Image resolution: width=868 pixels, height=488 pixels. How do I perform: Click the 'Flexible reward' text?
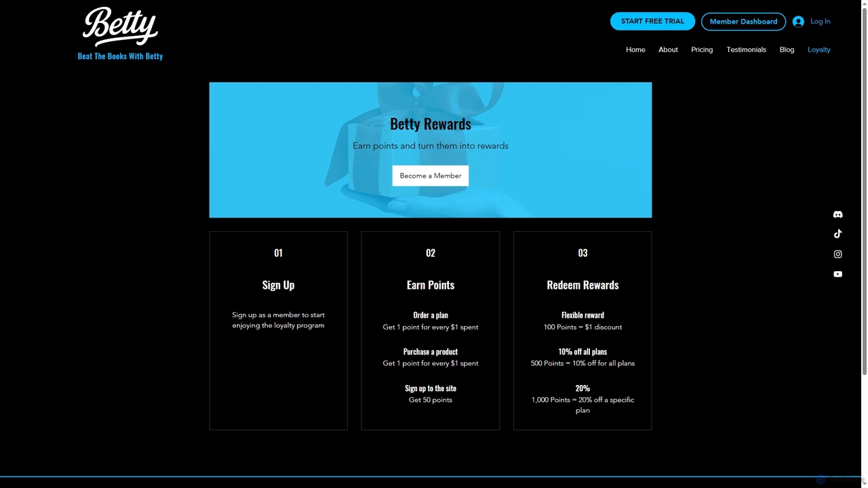click(x=583, y=315)
